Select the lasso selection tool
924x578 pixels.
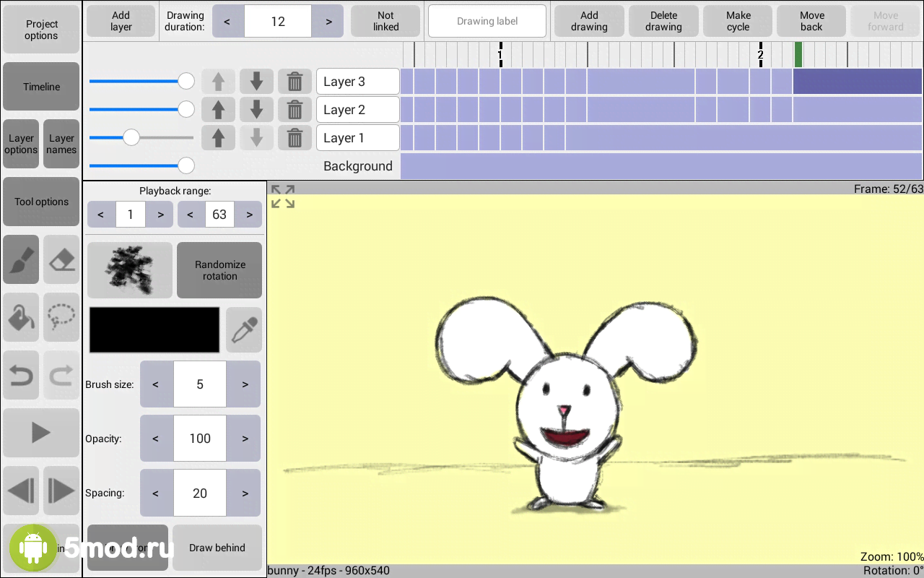(61, 317)
